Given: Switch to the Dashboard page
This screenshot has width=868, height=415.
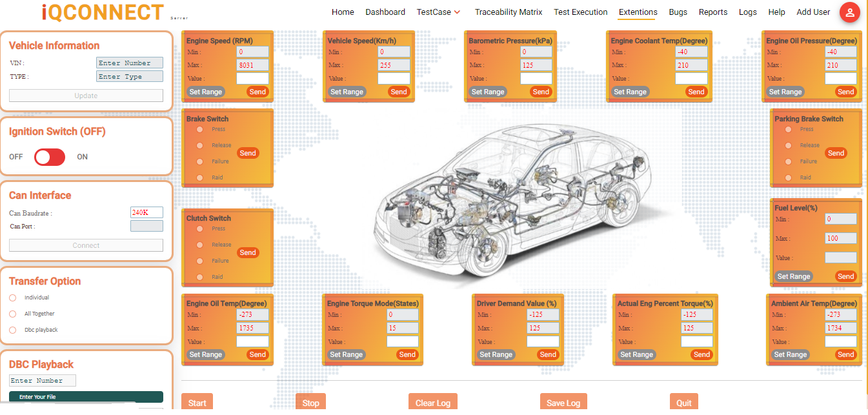Looking at the screenshot, I should (x=385, y=12).
